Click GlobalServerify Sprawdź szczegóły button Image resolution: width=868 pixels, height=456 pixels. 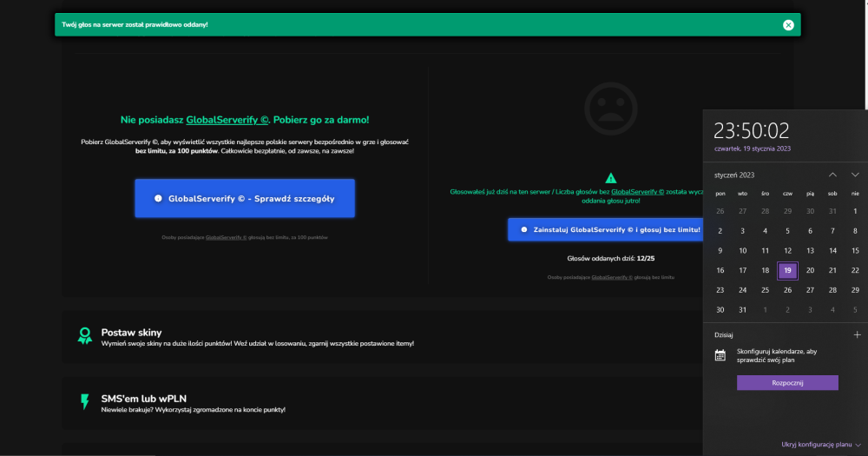tap(245, 198)
